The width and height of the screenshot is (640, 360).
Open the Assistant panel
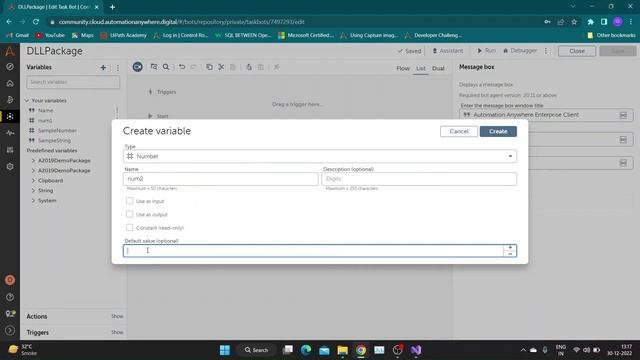pyautogui.click(x=448, y=51)
